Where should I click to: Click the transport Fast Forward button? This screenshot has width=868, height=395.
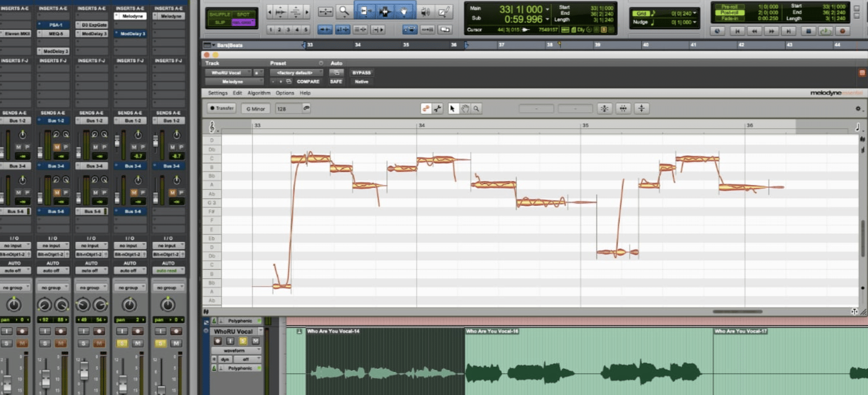click(771, 31)
